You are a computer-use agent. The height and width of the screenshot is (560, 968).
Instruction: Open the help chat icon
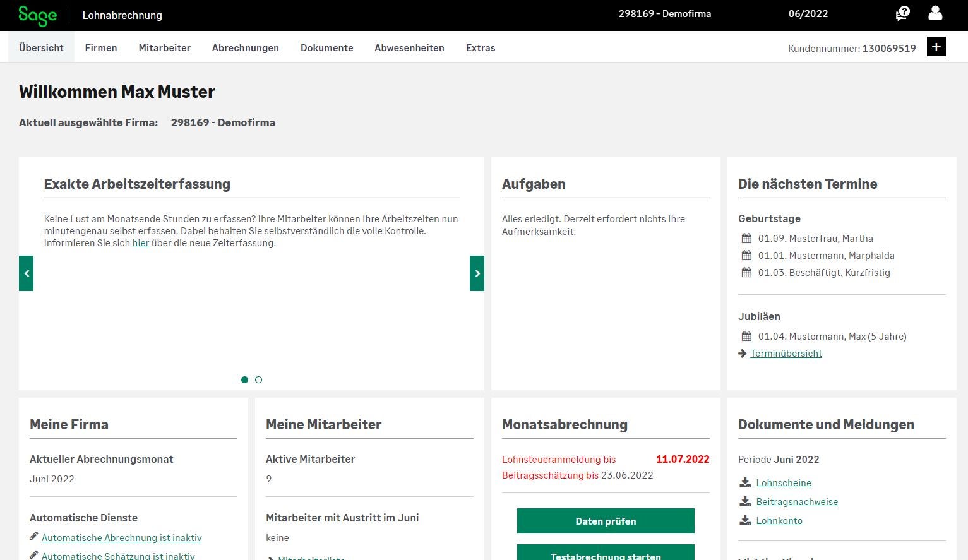pyautogui.click(x=903, y=14)
